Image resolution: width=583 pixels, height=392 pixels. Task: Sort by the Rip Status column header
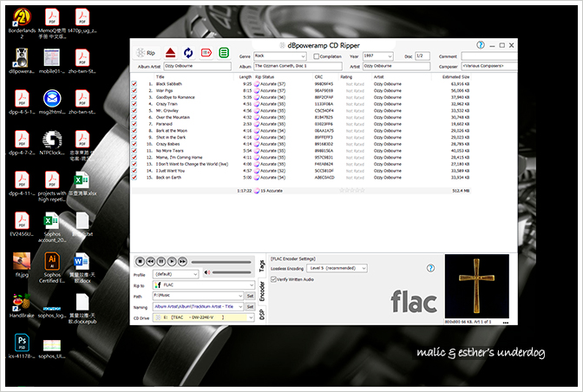(x=265, y=77)
